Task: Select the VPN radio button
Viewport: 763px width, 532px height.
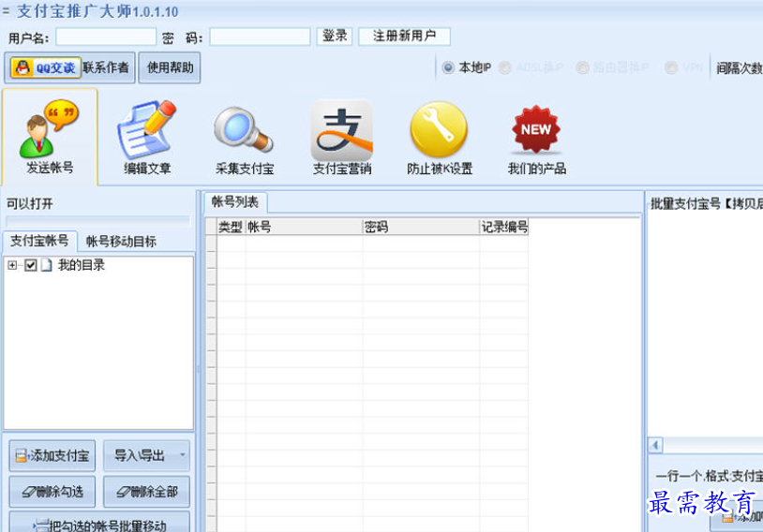Action: 671,67
